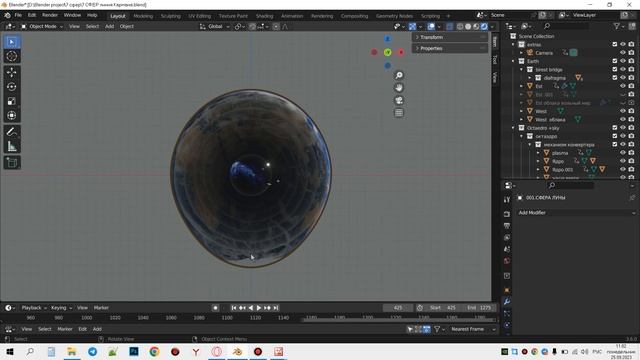Viewport: 640px width, 360px height.
Task: Uncheck extras collection view layer checkbox
Action: [615, 44]
